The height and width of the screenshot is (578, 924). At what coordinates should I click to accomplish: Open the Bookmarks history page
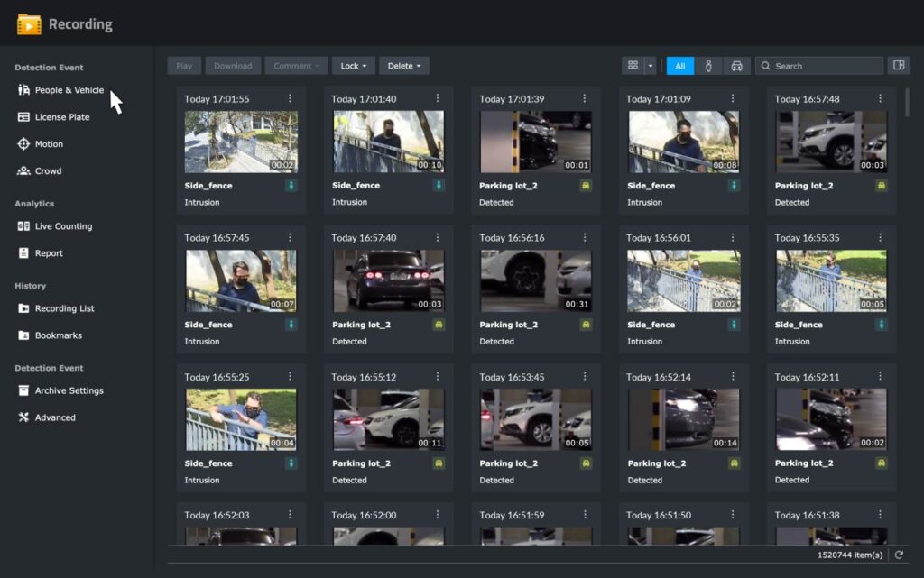point(59,335)
